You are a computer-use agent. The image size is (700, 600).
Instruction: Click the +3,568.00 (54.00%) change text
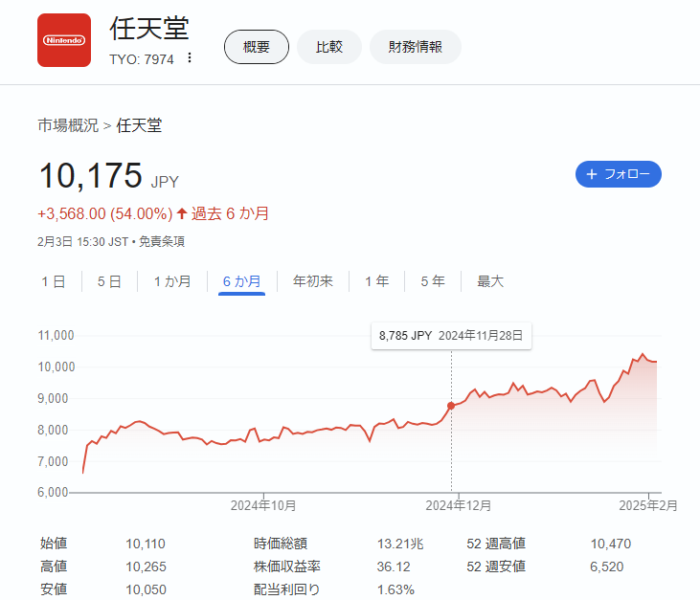tap(105, 213)
